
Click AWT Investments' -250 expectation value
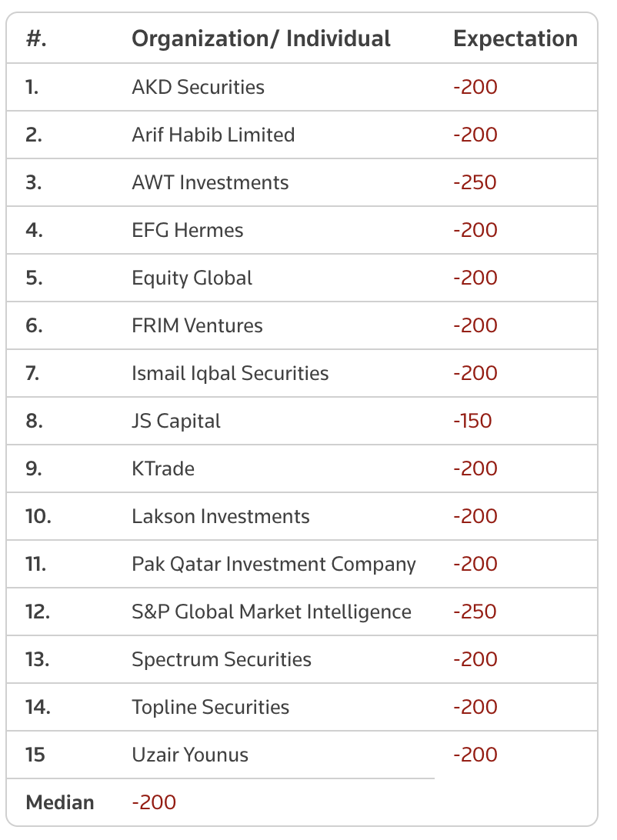pos(475,182)
